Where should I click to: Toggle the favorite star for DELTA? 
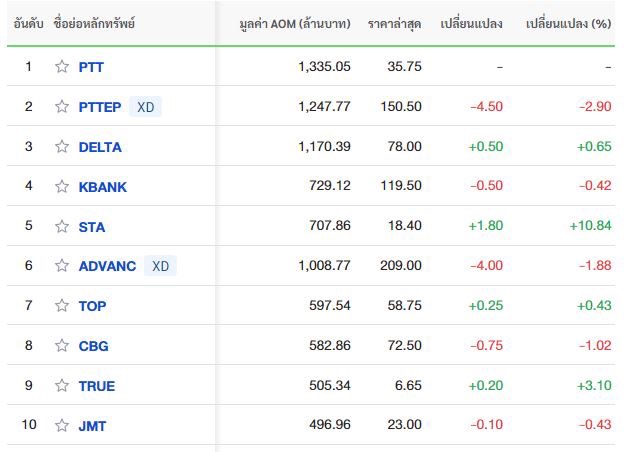[62, 146]
